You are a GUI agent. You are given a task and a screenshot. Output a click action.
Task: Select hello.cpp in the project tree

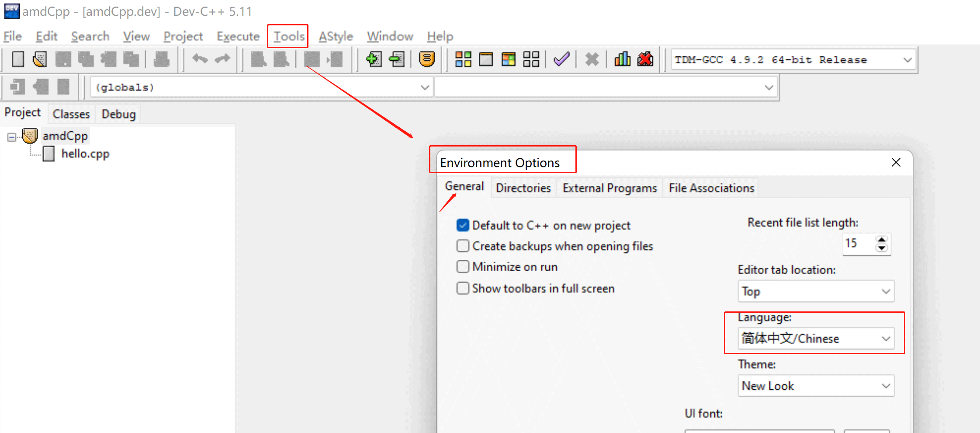pyautogui.click(x=85, y=154)
